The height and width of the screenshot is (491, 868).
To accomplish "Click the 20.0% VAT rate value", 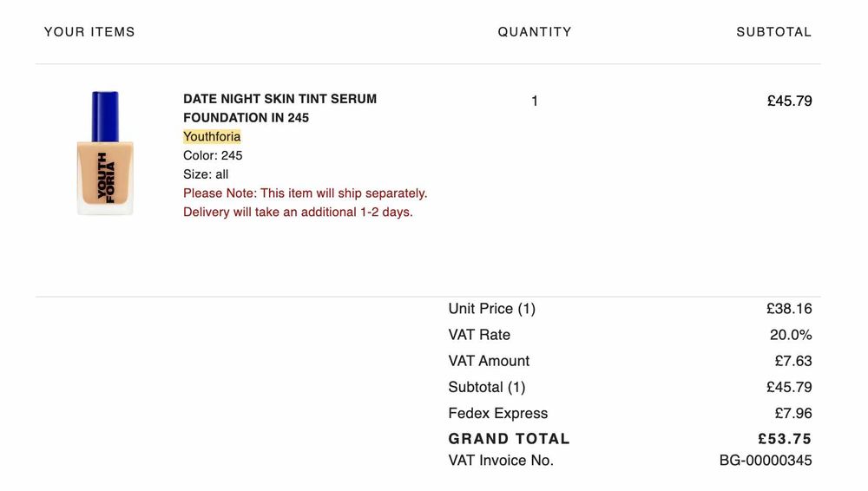I will pos(791,335).
